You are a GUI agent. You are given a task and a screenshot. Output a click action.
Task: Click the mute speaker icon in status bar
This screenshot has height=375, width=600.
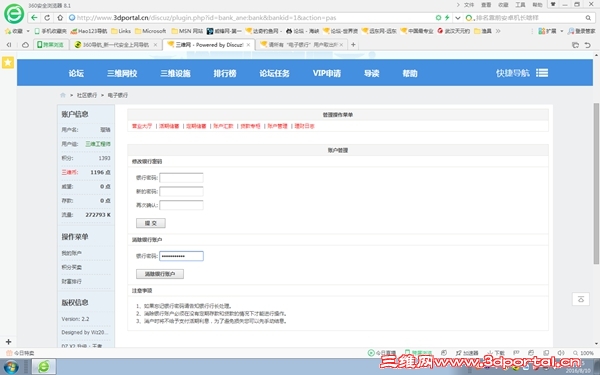pyautogui.click(x=561, y=353)
